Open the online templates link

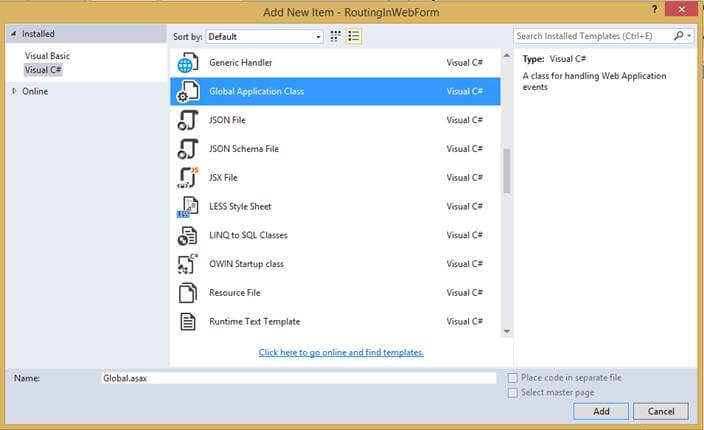pos(341,352)
